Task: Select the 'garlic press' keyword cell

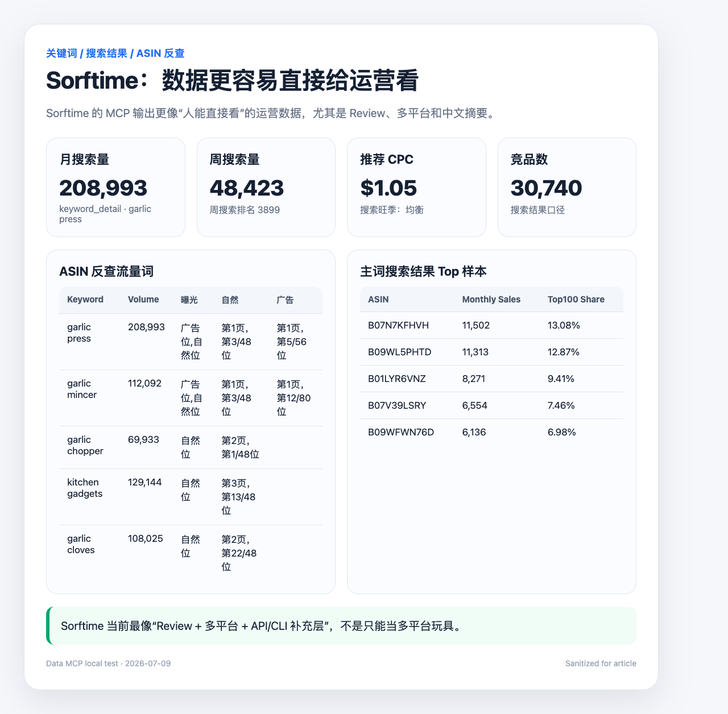Action: [x=79, y=333]
